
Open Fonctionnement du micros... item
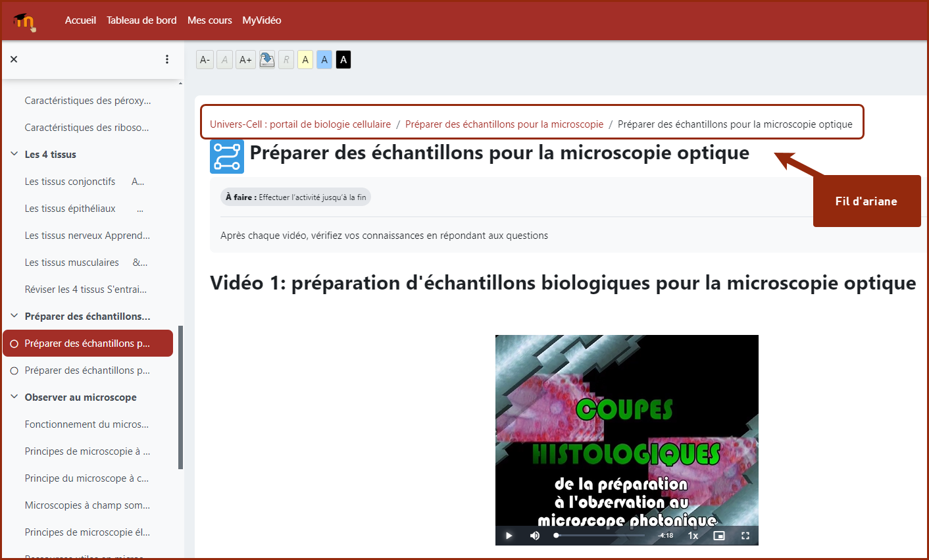tap(87, 424)
